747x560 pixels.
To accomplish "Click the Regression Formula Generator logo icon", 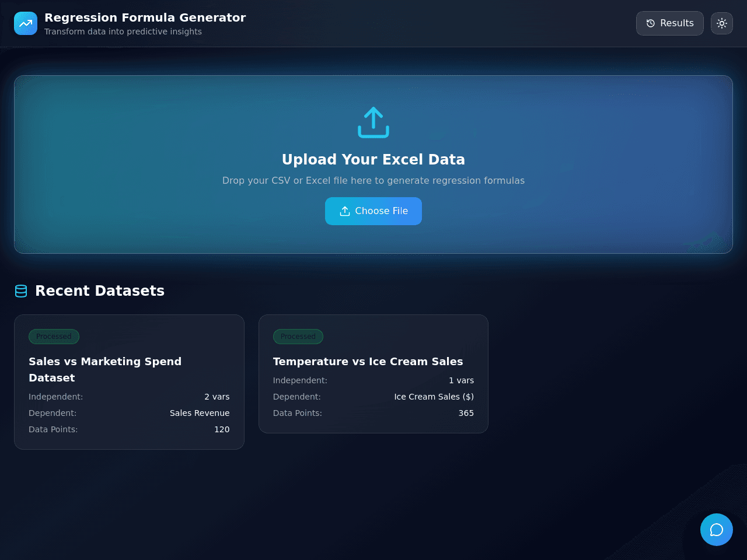I will [x=26, y=23].
